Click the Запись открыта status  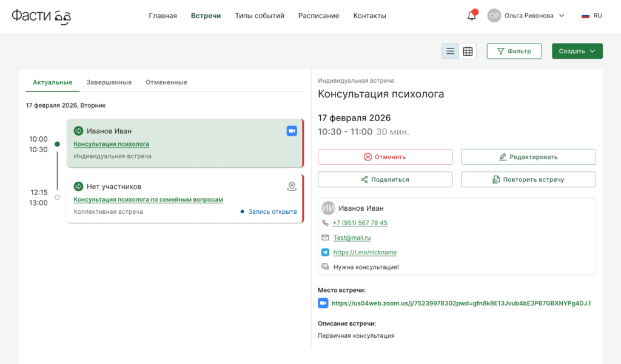tap(269, 211)
